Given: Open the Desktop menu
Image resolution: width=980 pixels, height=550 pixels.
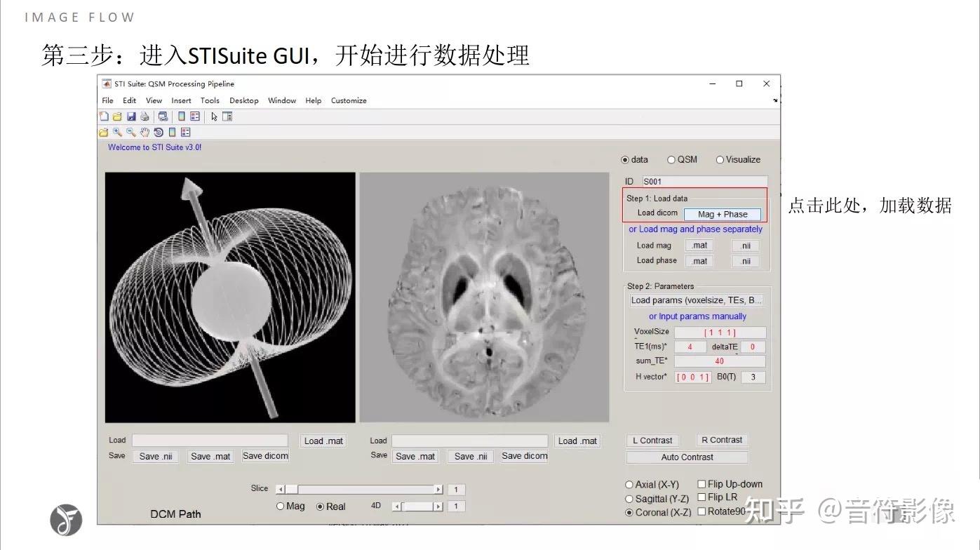Looking at the screenshot, I should [x=243, y=100].
